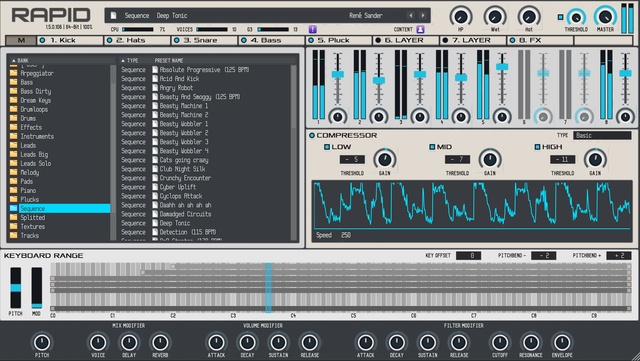Click the DELAY mix modifier knob
640x361 pixels.
129,342
